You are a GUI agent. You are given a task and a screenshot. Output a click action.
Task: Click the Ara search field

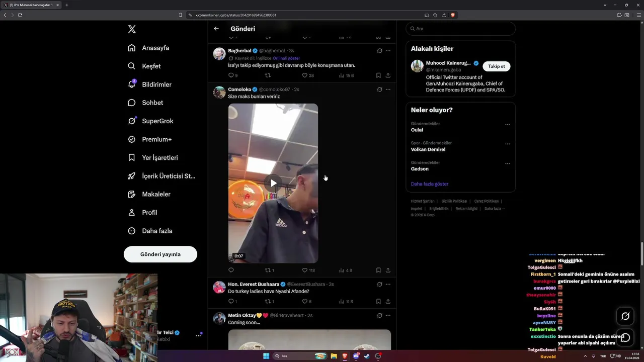[x=460, y=29]
